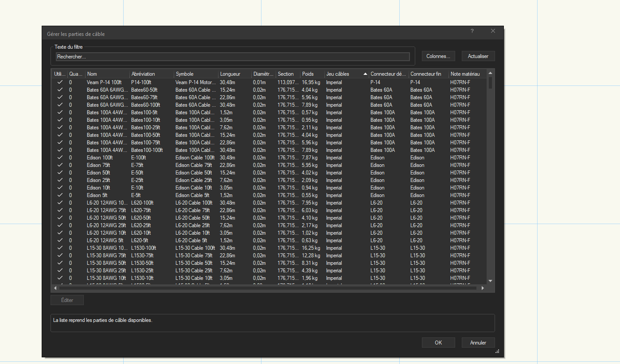Click the horizontal scroll left arrow
Image resolution: width=620 pixels, height=364 pixels.
(x=55, y=288)
